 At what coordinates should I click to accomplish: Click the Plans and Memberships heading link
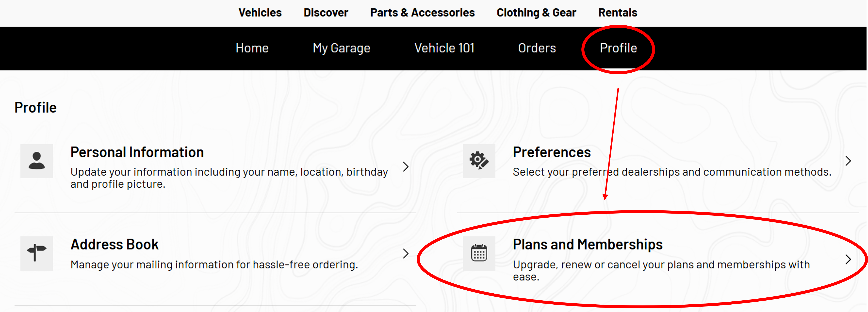(x=587, y=244)
